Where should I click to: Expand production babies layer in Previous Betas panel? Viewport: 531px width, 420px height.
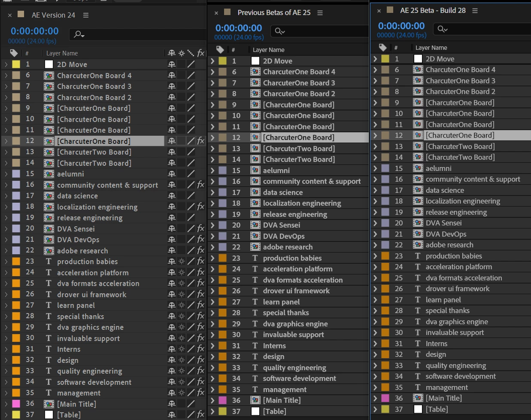tap(212, 258)
